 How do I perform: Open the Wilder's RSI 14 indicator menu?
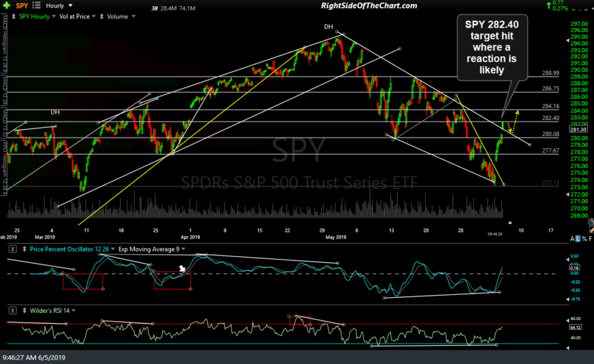pos(74,311)
